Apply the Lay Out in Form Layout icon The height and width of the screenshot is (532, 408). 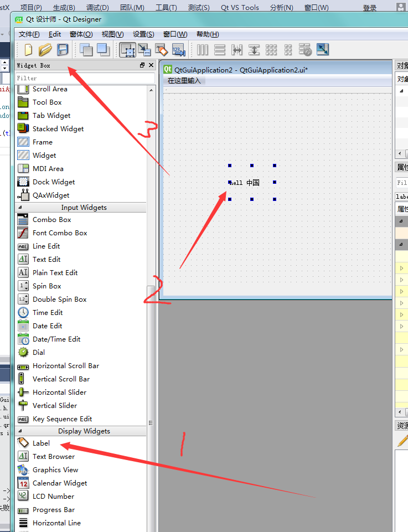pyautogui.click(x=288, y=50)
